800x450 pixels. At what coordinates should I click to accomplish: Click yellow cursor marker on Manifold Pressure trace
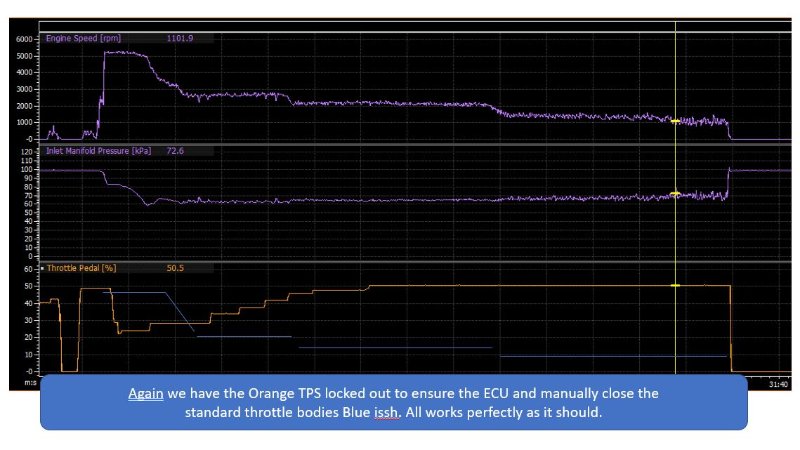click(x=675, y=194)
